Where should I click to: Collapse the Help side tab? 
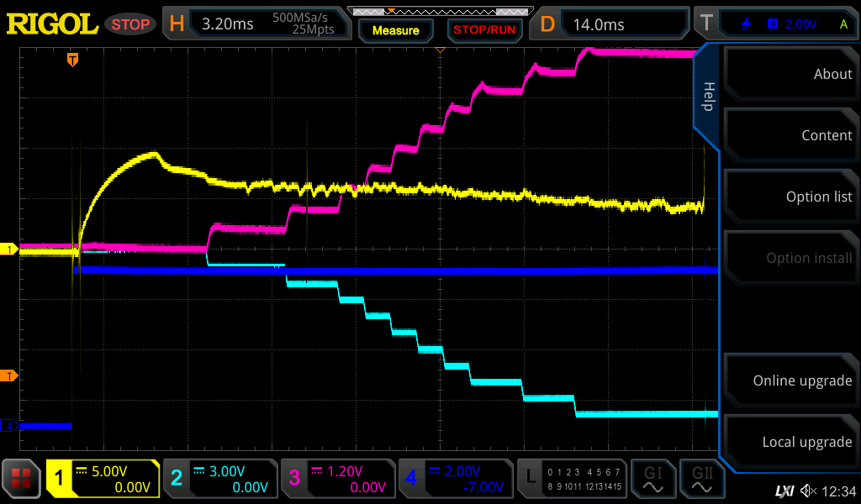(x=707, y=97)
